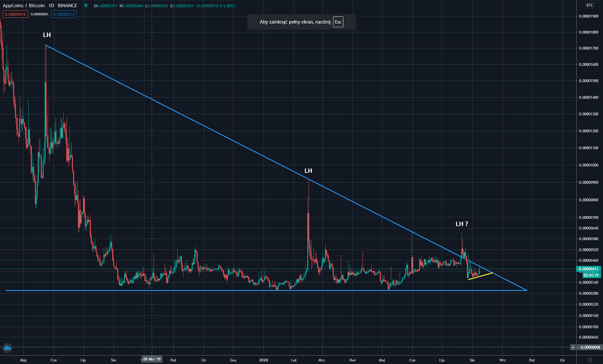The image size is (603, 364).
Task: Click the change value +0.00000010 (+2.80%)
Action: tap(214, 5)
